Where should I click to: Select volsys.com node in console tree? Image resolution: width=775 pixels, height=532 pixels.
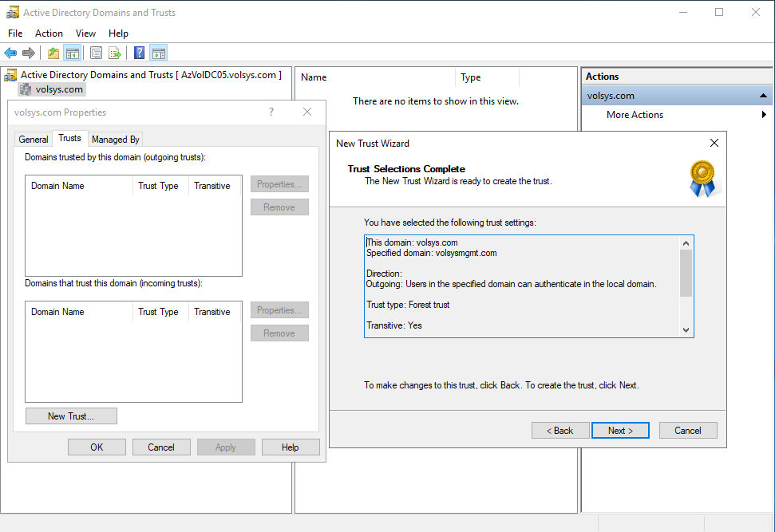(59, 89)
